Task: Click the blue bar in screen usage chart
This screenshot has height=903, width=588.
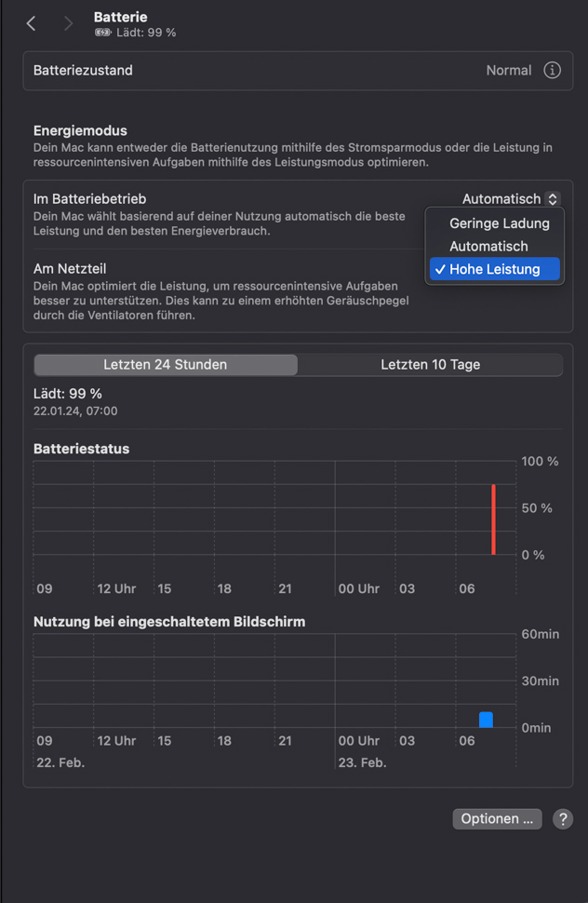Action: (x=487, y=720)
